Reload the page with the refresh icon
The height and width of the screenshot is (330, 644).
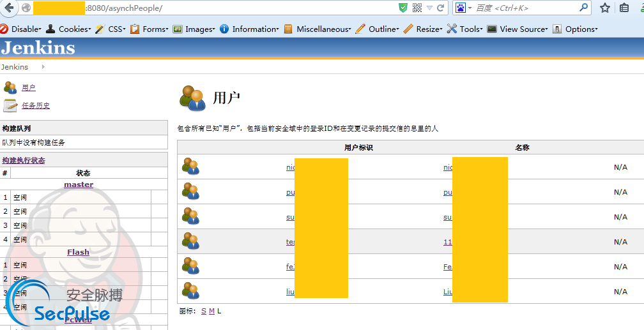click(440, 8)
